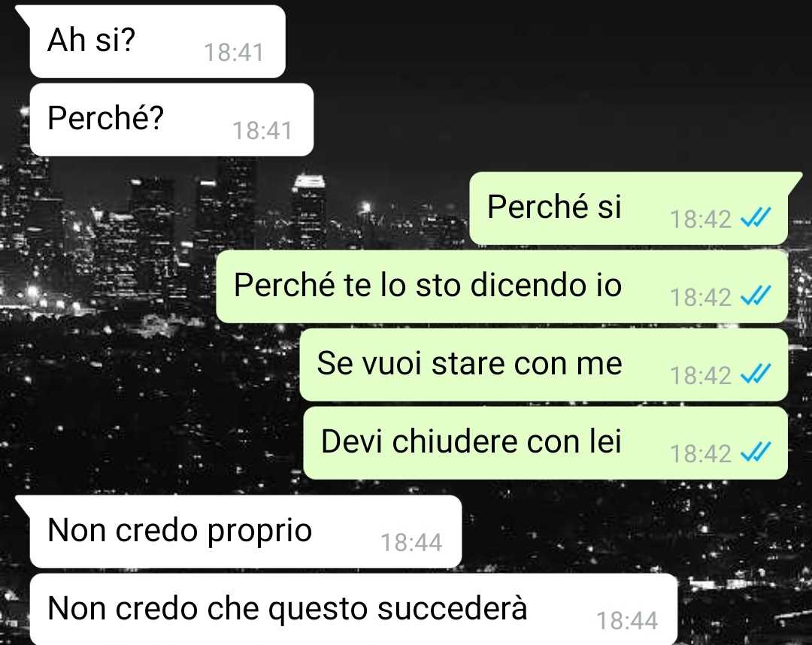
Task: Tap the double-check icon on 'Devi chiudere con lei'
Action: pyautogui.click(x=756, y=451)
